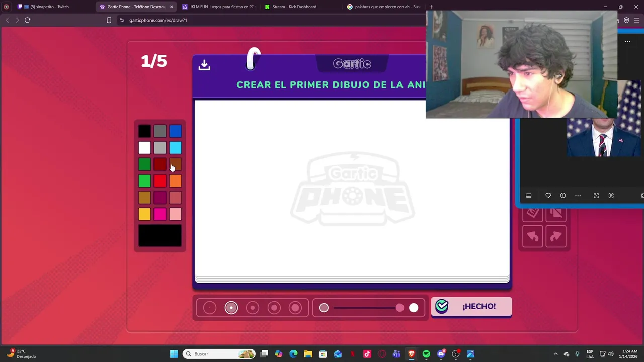Select the hot pink color swatch

pyautogui.click(x=160, y=214)
